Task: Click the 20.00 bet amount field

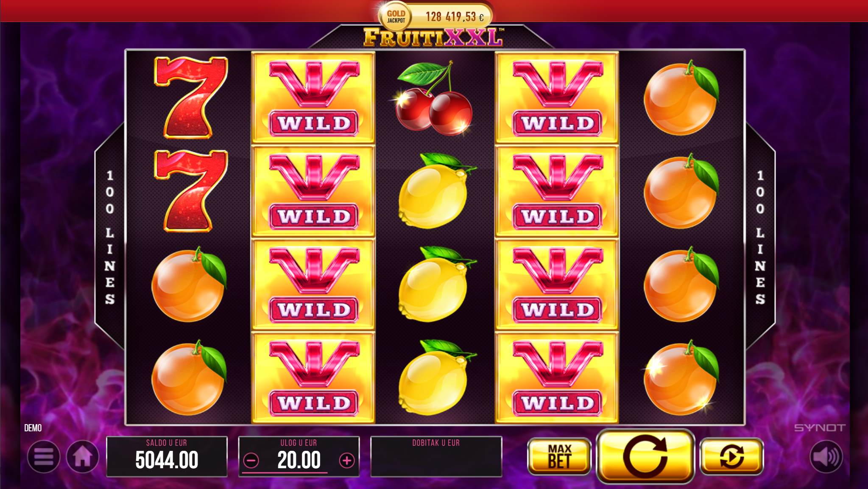Action: coord(299,460)
